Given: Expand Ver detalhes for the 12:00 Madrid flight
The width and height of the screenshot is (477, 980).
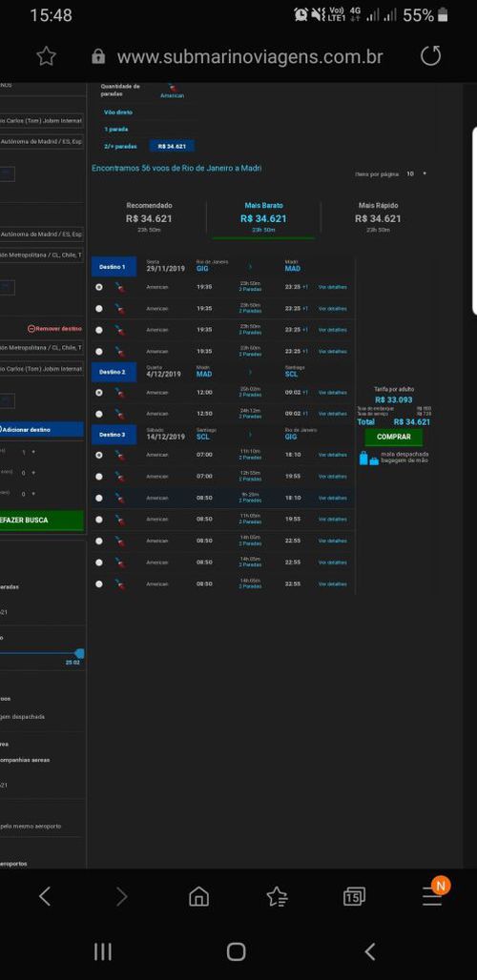Looking at the screenshot, I should [333, 393].
